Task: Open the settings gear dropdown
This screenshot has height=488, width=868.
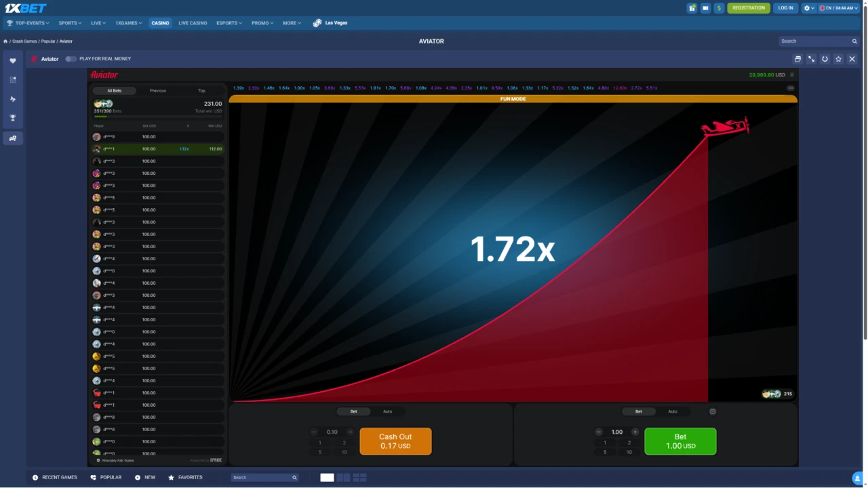Action: point(808,8)
